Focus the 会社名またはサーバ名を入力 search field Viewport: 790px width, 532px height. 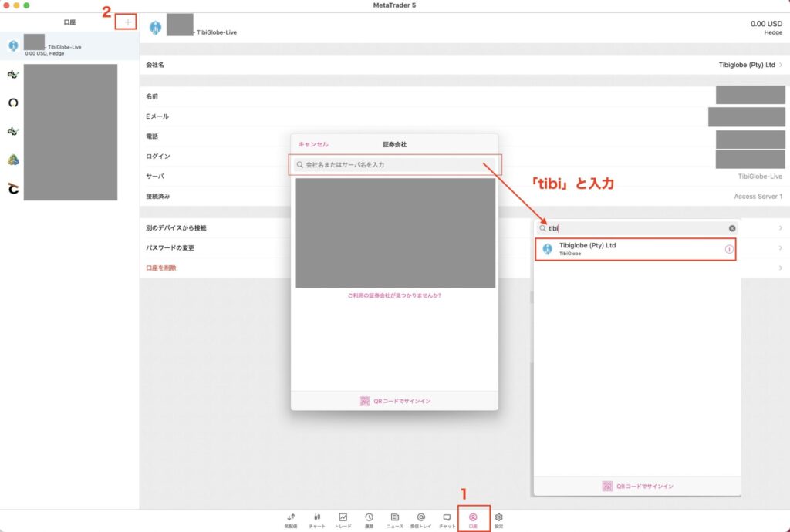coord(394,164)
